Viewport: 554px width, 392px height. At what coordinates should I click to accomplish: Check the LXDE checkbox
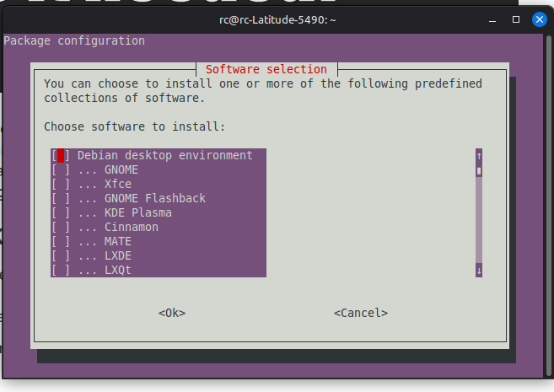coord(61,256)
